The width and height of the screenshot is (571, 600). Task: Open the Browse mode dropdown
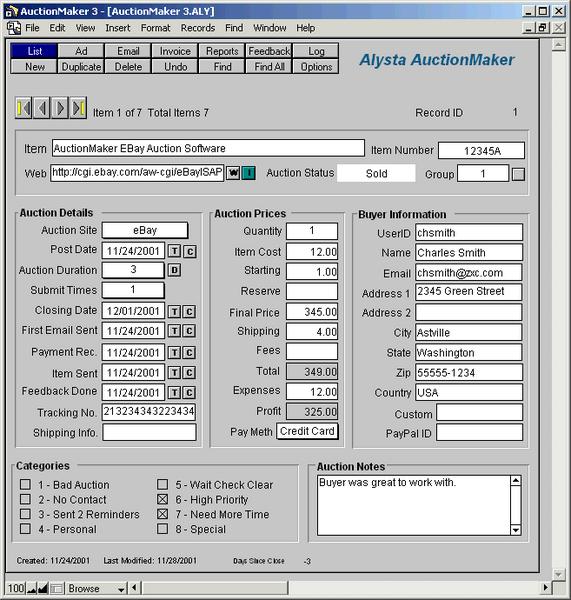pyautogui.click(x=96, y=588)
